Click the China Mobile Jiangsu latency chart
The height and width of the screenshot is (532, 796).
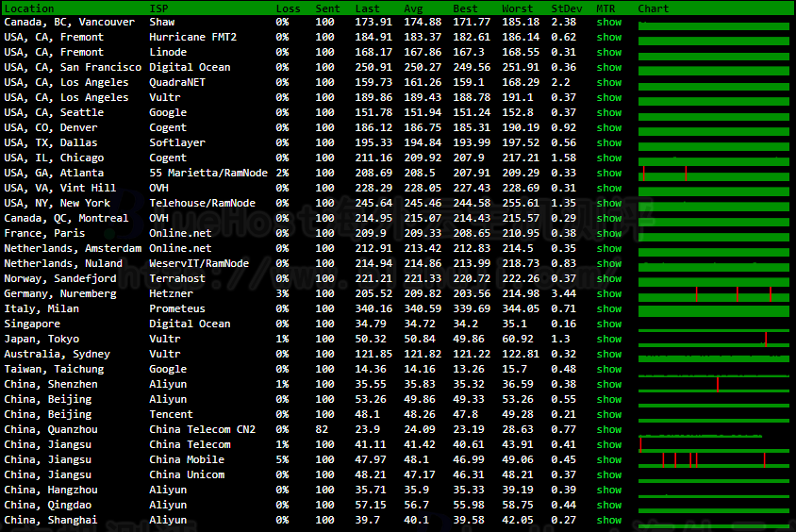[714, 460]
